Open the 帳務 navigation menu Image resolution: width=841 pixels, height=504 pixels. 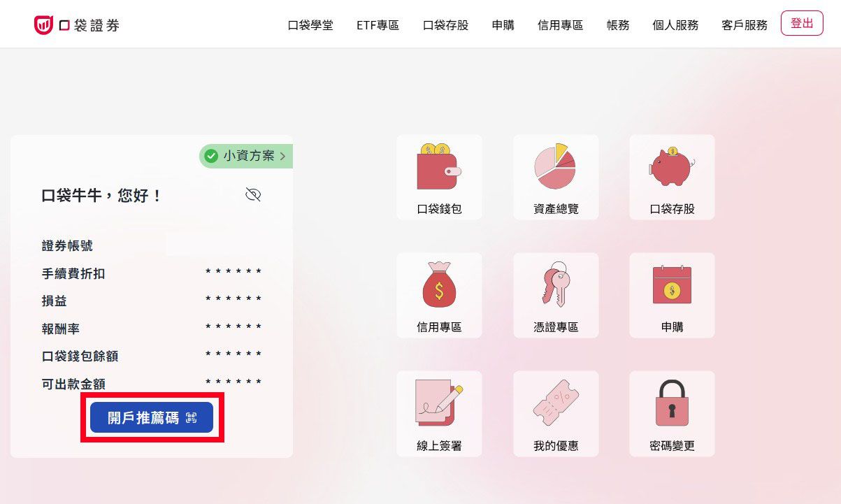[x=618, y=25]
